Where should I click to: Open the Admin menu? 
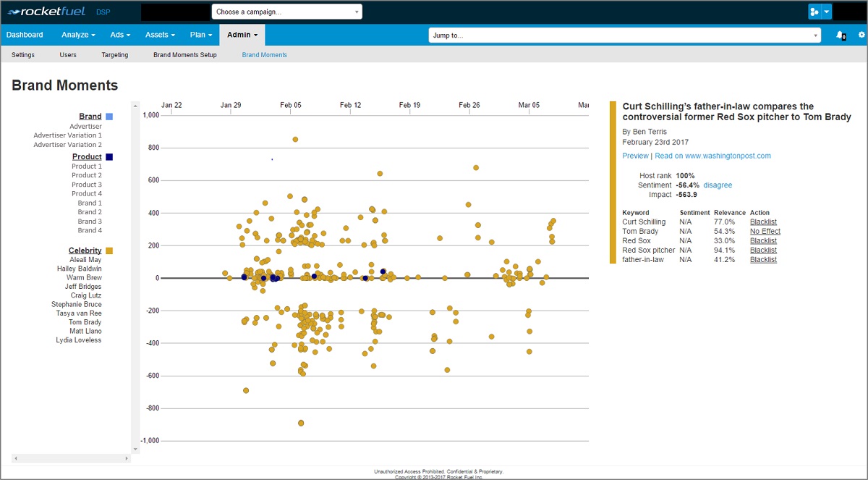coord(242,35)
